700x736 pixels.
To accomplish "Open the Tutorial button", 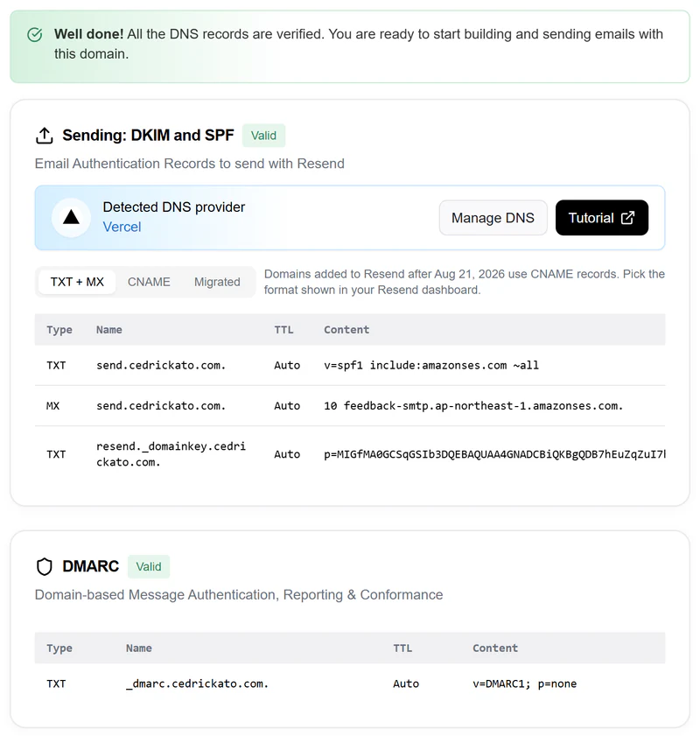I will point(602,218).
